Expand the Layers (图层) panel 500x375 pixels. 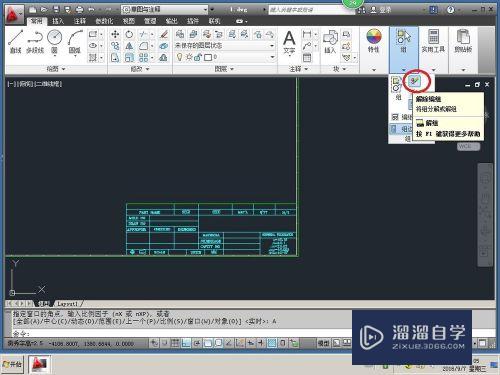224,69
